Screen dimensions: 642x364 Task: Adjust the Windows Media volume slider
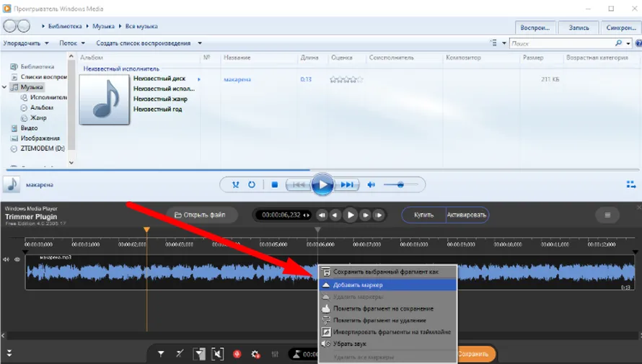coord(400,185)
